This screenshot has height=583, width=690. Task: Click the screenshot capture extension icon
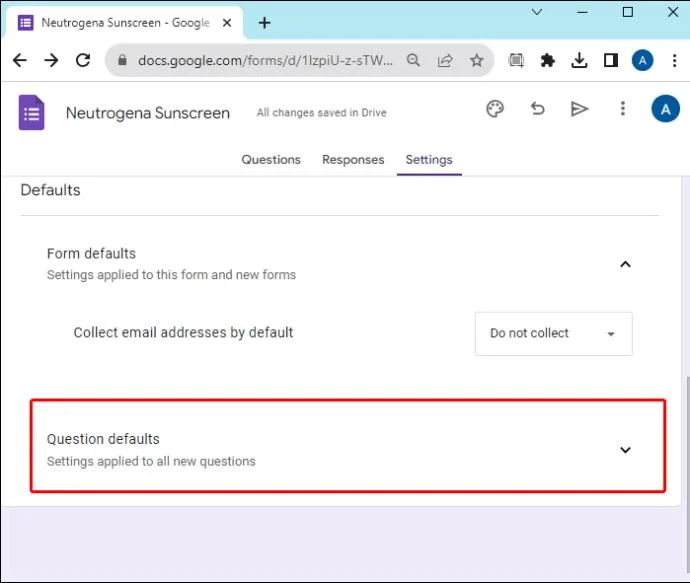[x=516, y=60]
